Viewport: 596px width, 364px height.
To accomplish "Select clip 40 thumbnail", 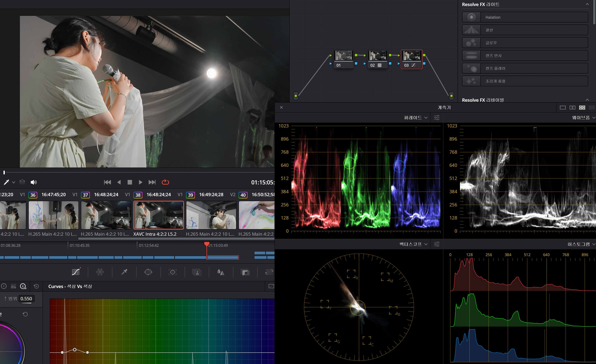I will click(x=257, y=215).
